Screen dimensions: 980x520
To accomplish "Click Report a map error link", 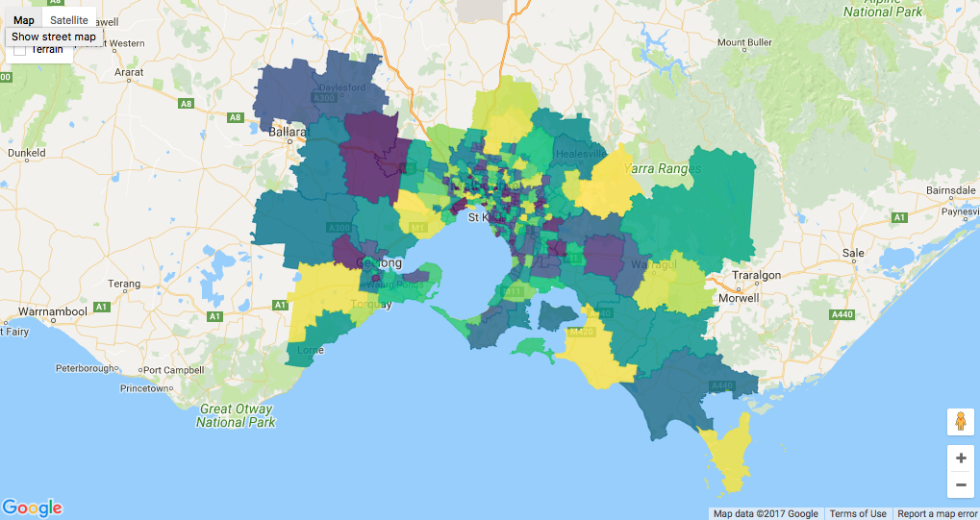I will click(x=938, y=513).
